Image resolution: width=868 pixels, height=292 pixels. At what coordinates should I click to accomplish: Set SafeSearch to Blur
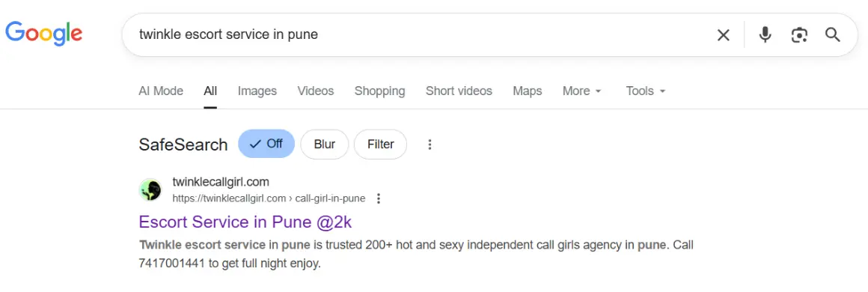pos(325,144)
